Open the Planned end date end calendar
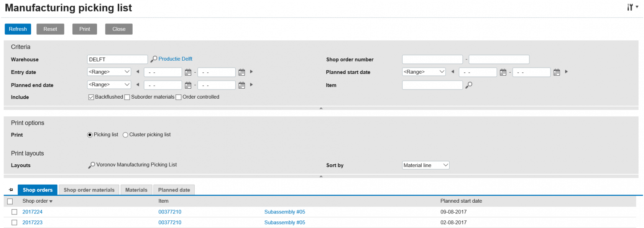 coord(242,85)
